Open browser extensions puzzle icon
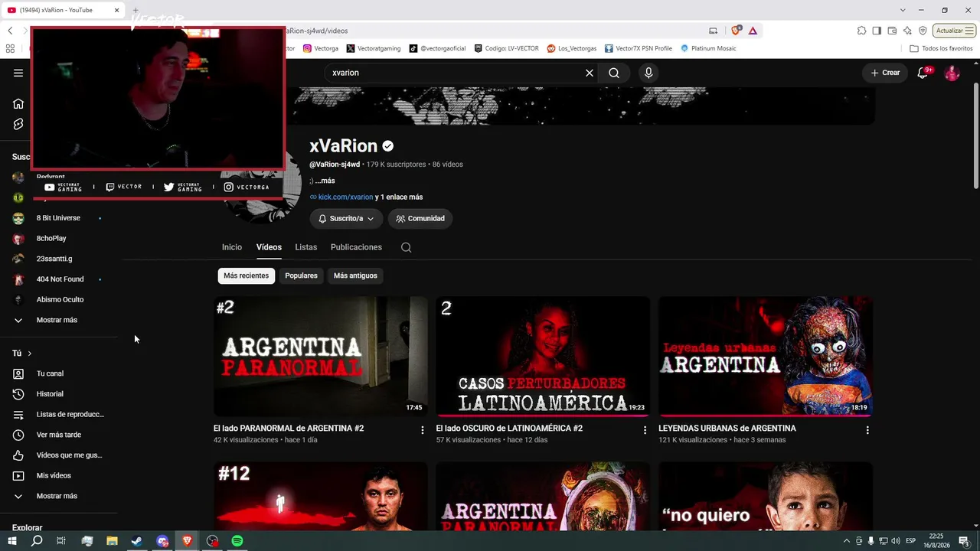 (x=861, y=31)
